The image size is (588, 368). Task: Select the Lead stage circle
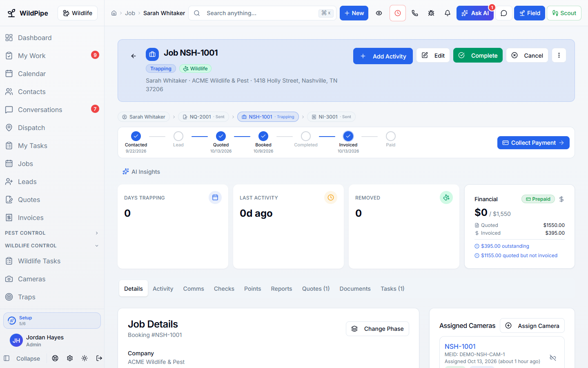(x=178, y=136)
